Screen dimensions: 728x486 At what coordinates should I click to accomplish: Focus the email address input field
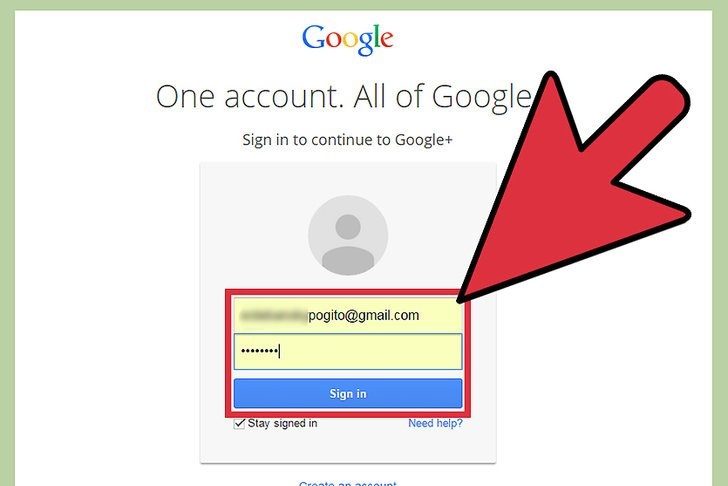coord(348,315)
